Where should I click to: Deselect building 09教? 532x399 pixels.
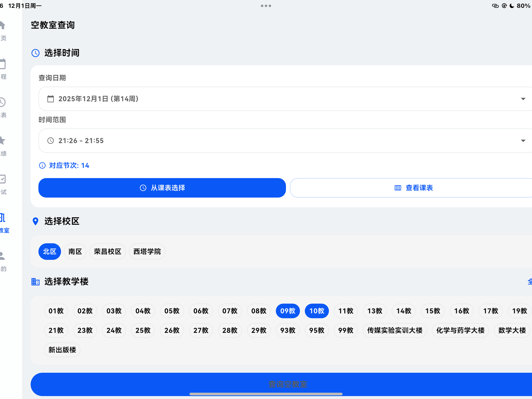(x=288, y=311)
